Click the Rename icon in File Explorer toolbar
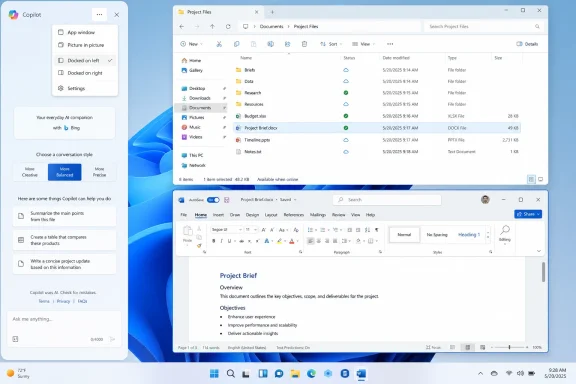This screenshot has width=576, height=384. (x=270, y=44)
